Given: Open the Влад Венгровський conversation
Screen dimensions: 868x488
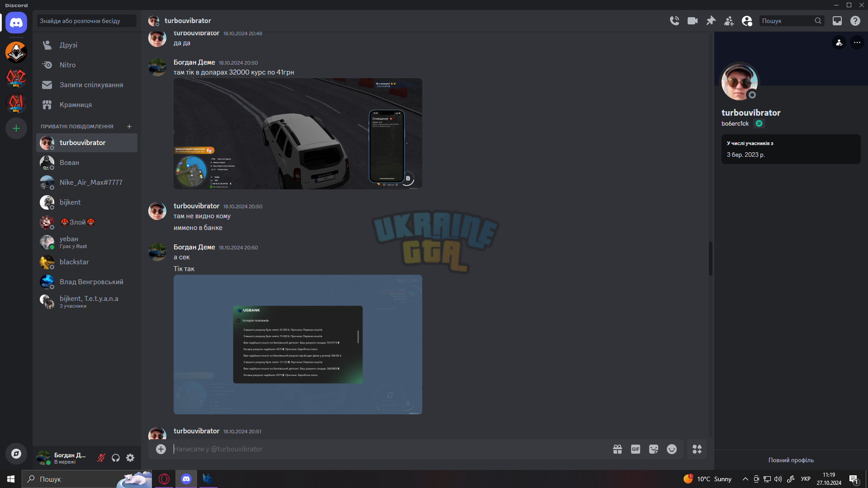Looking at the screenshot, I should 87,282.
